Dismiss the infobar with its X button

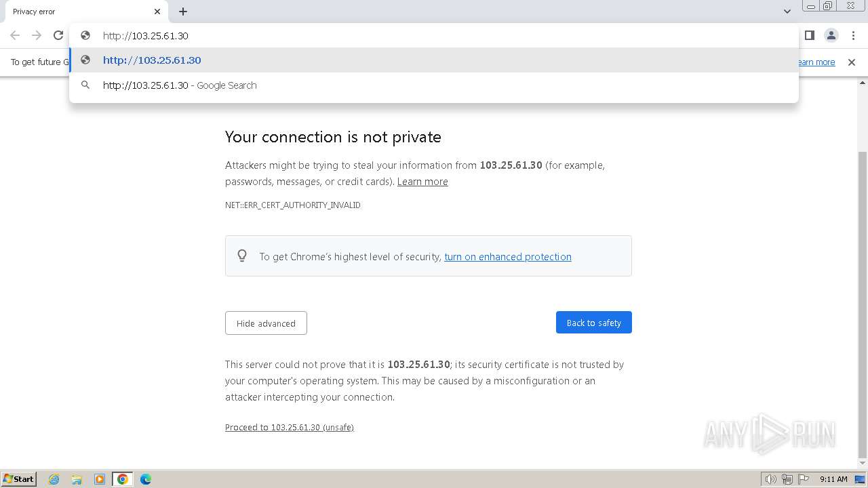pyautogui.click(x=852, y=62)
